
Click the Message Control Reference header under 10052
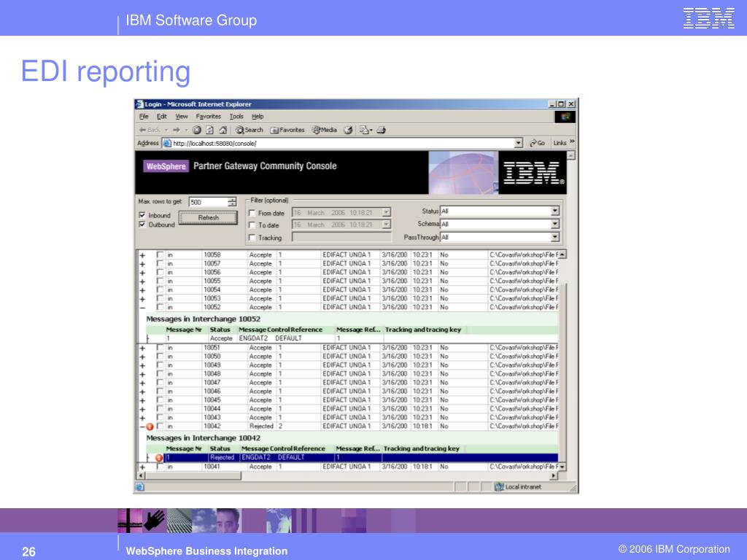pyautogui.click(x=281, y=330)
